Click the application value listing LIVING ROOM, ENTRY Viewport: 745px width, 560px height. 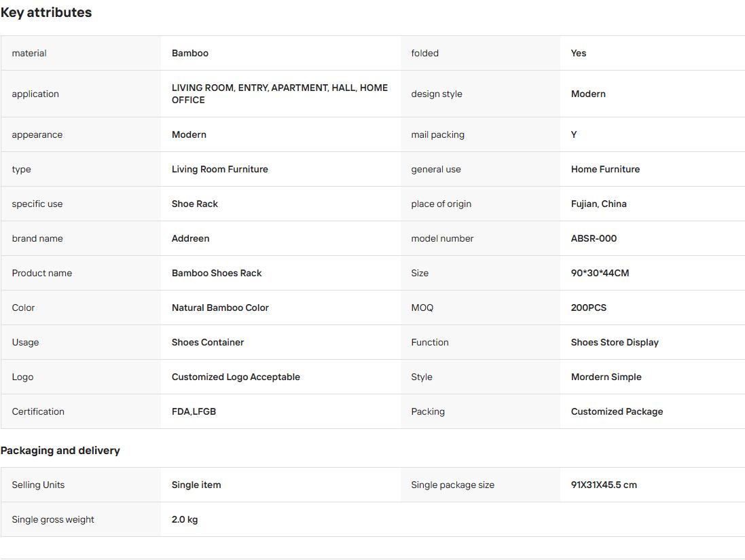click(280, 94)
